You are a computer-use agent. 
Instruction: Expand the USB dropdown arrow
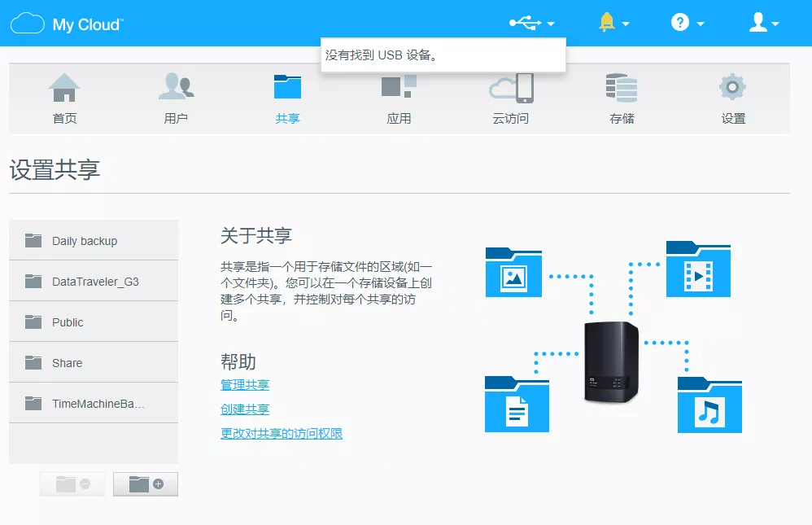551,24
